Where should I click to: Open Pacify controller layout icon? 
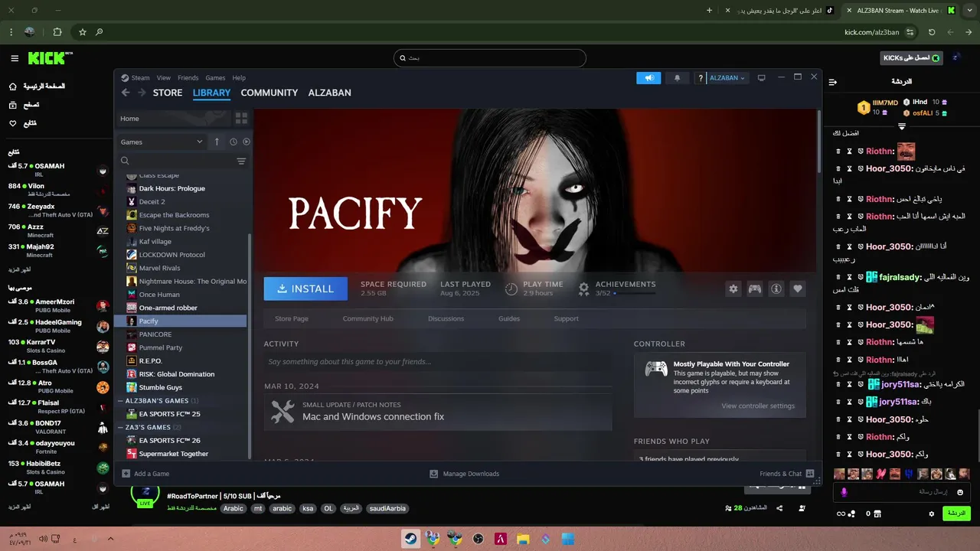point(755,289)
